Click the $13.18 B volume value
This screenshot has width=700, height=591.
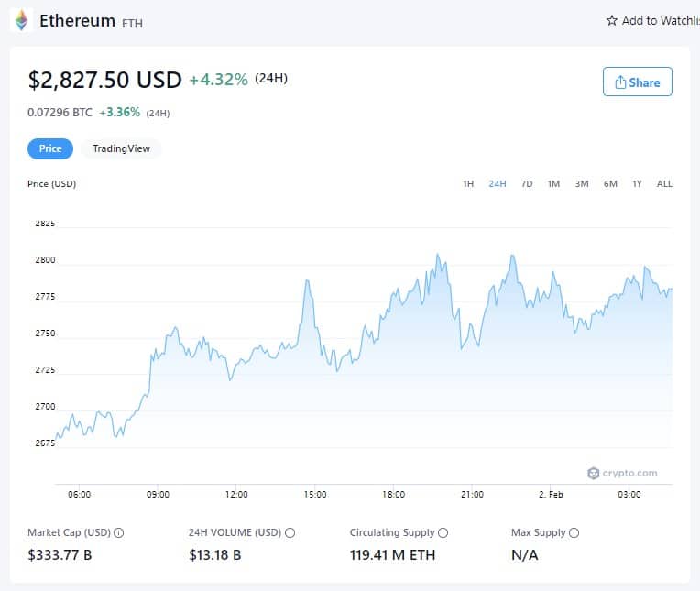pyautogui.click(x=214, y=555)
